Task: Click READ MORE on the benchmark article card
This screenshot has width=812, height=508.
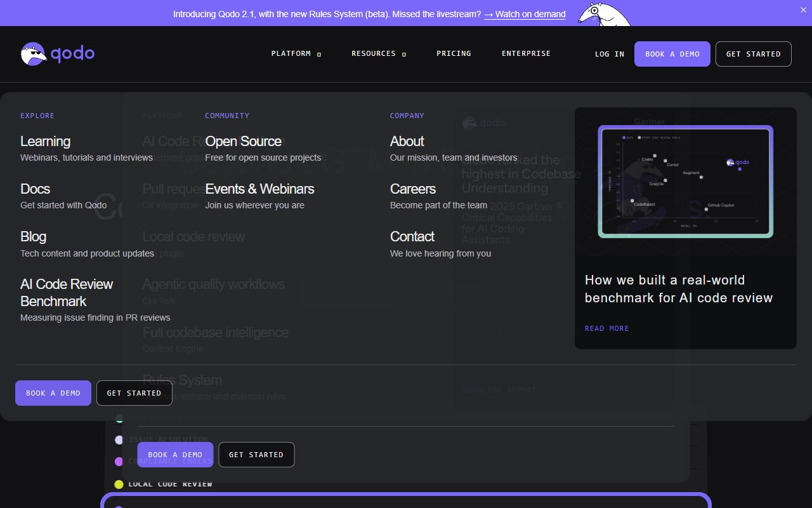Action: [x=606, y=328]
